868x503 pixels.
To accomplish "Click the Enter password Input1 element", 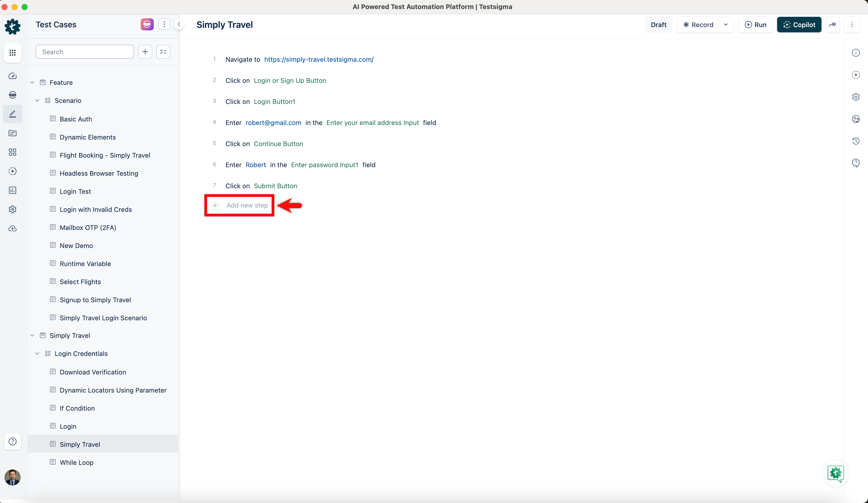I will 324,165.
